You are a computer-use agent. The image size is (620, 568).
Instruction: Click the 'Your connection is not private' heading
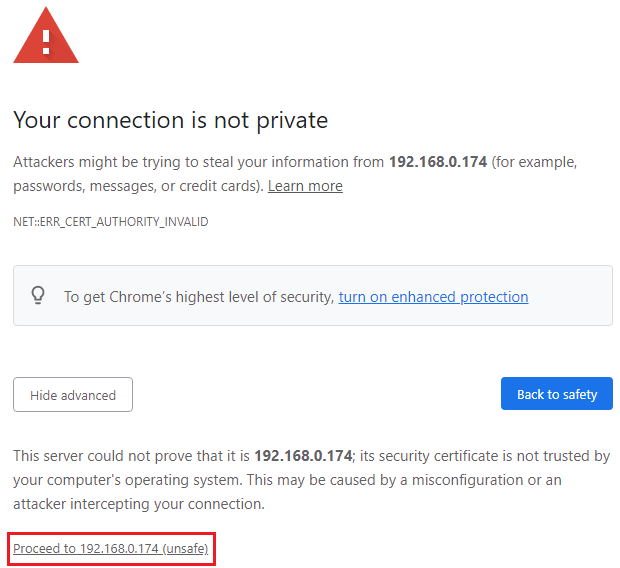(x=170, y=121)
